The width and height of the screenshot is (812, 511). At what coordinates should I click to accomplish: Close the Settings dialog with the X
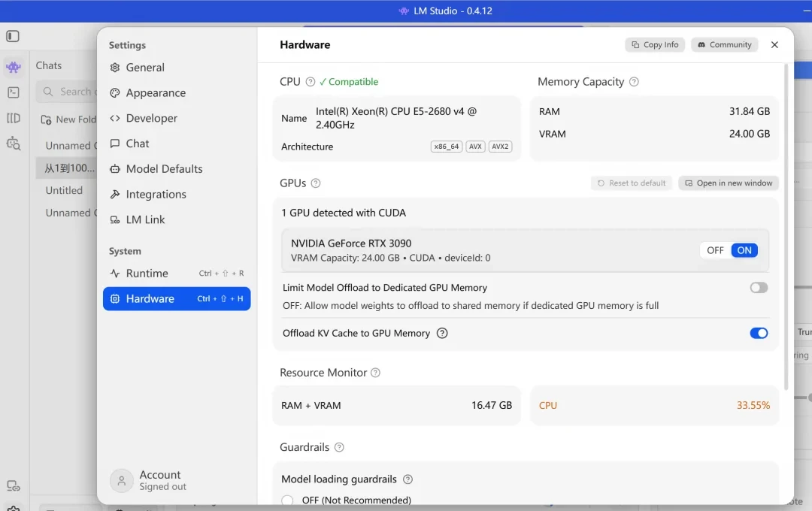point(774,45)
